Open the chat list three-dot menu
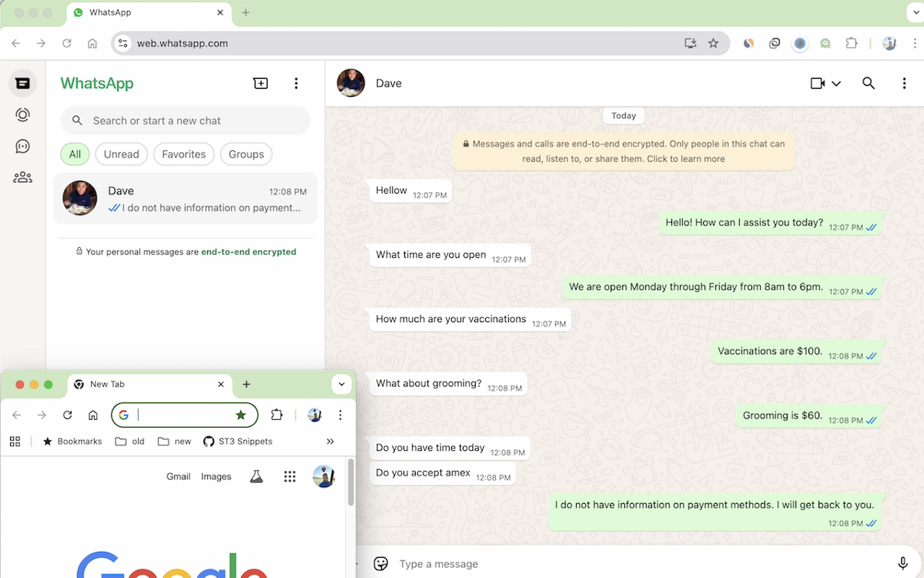 point(296,84)
